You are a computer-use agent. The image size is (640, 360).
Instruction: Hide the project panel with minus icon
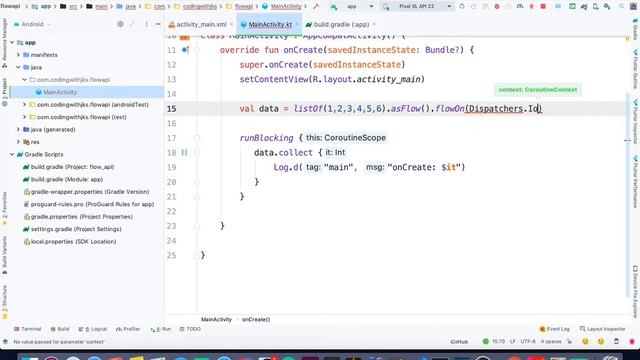coord(158,24)
